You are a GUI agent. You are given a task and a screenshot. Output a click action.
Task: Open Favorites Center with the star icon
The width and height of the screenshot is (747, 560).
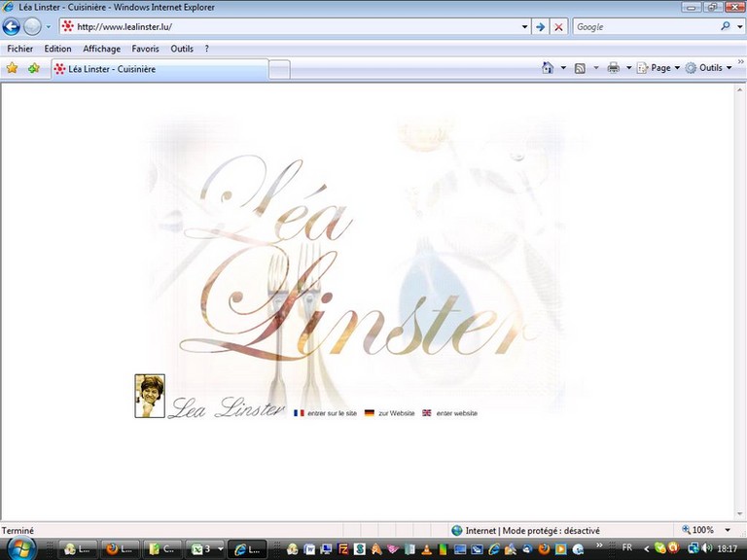[13, 68]
